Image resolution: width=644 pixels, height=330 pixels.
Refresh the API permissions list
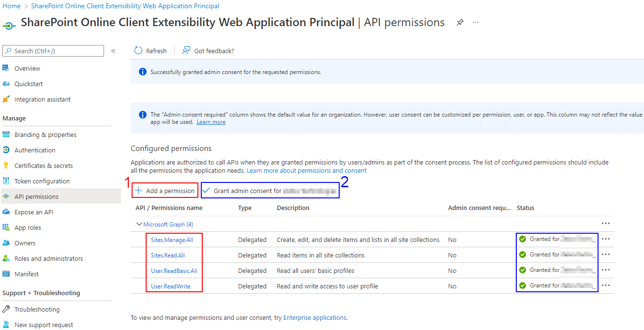(150, 50)
